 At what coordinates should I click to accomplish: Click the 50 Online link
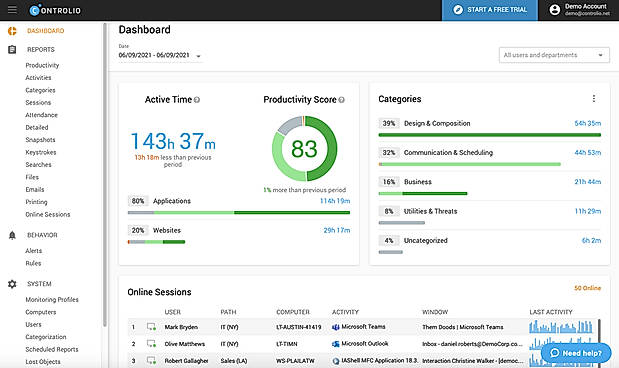[587, 288]
